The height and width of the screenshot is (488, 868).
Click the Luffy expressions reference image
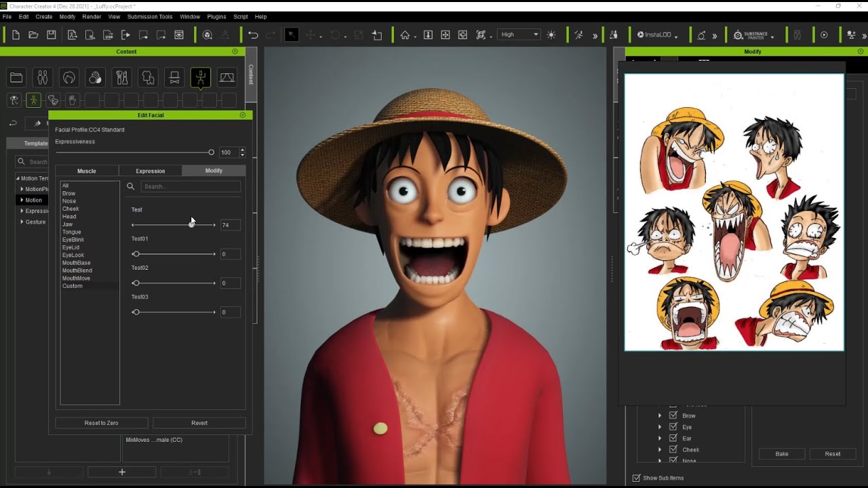click(x=734, y=212)
